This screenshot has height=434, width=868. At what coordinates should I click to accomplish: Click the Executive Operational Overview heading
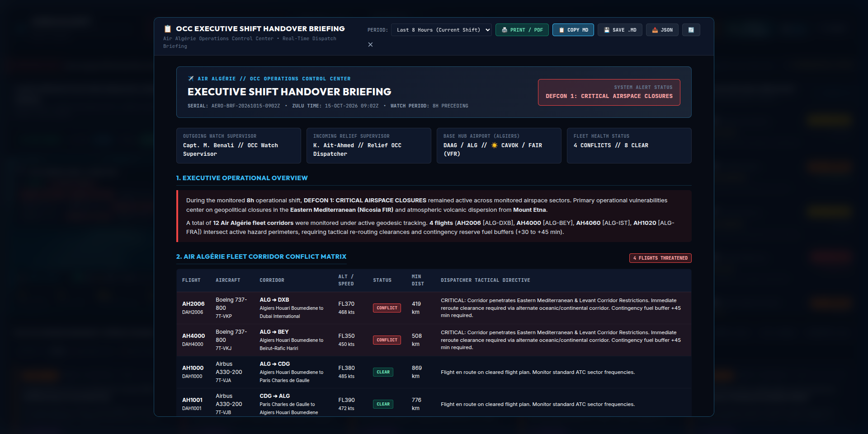point(242,178)
